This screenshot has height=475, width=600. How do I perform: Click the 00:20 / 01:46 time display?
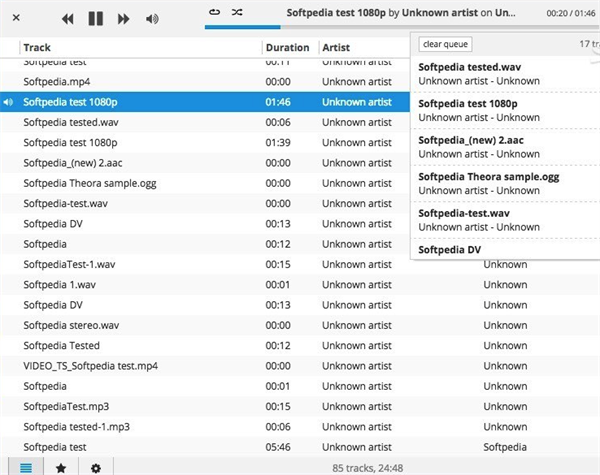pyautogui.click(x=571, y=13)
